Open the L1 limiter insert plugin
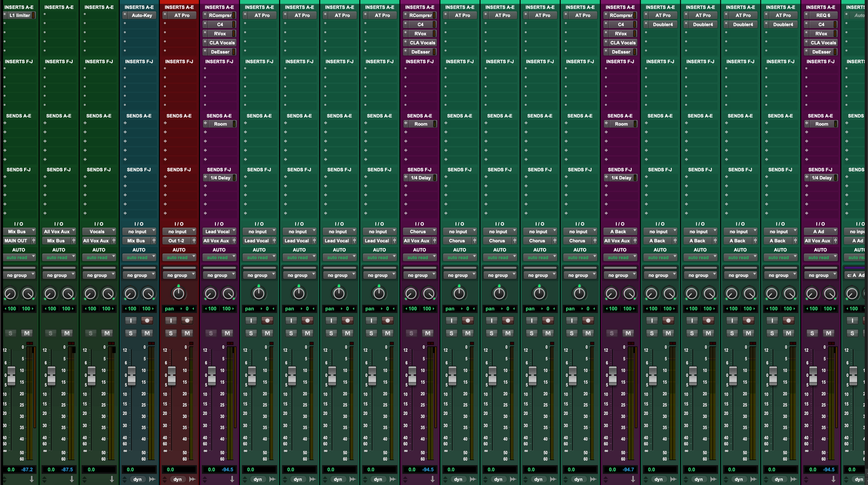Viewport: 868px width, 485px height. pyautogui.click(x=20, y=15)
